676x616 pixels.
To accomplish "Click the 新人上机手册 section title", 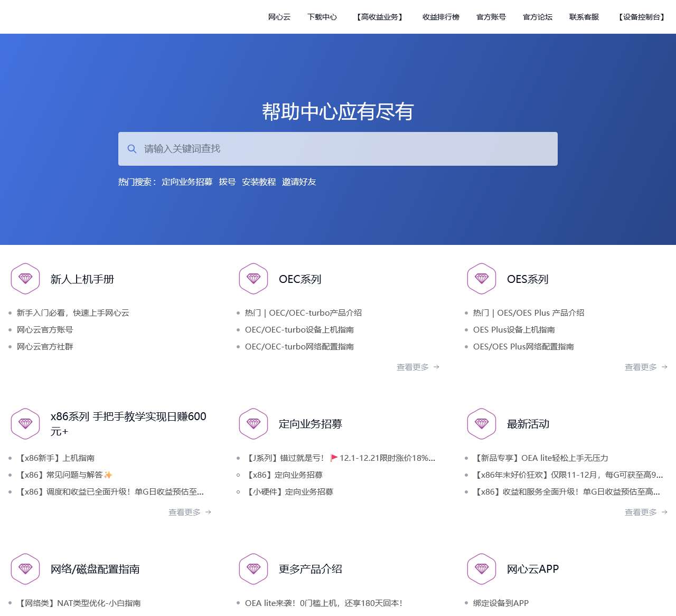I will pyautogui.click(x=82, y=279).
